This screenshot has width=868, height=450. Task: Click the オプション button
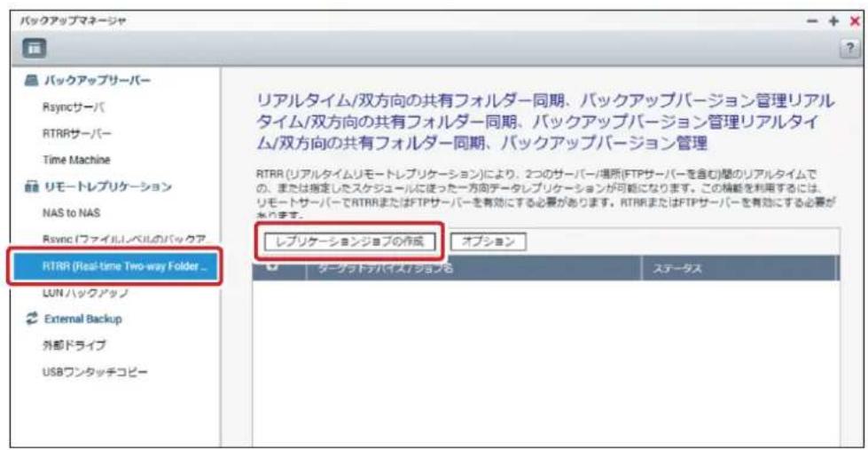pos(488,241)
